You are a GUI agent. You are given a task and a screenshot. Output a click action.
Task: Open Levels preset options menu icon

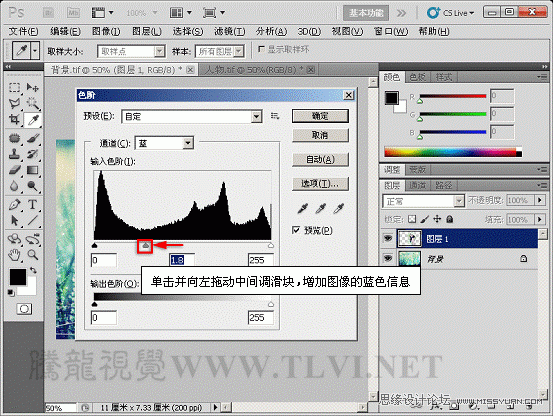click(x=275, y=116)
